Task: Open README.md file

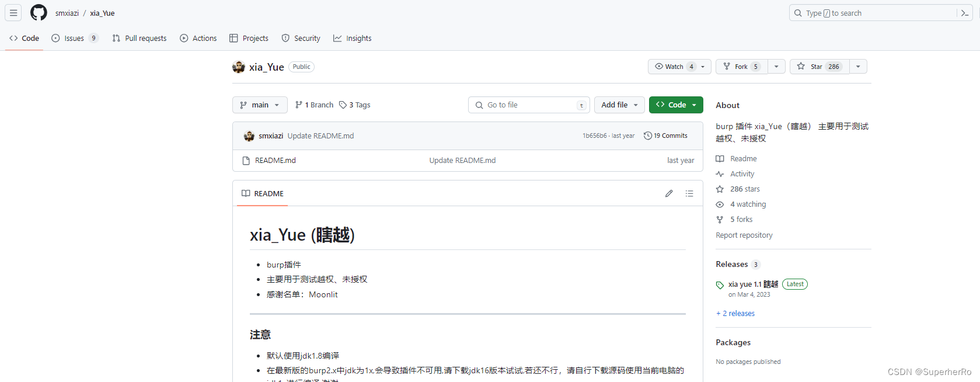Action: pyautogui.click(x=275, y=161)
